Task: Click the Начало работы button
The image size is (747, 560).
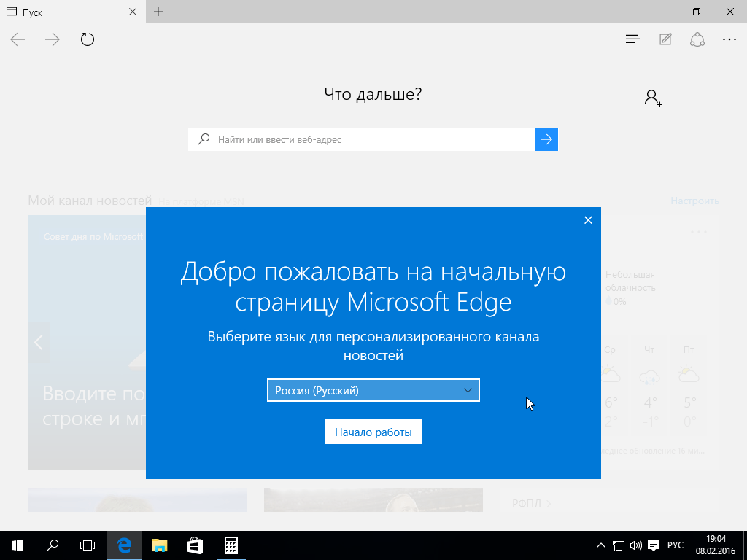Action: 373,432
